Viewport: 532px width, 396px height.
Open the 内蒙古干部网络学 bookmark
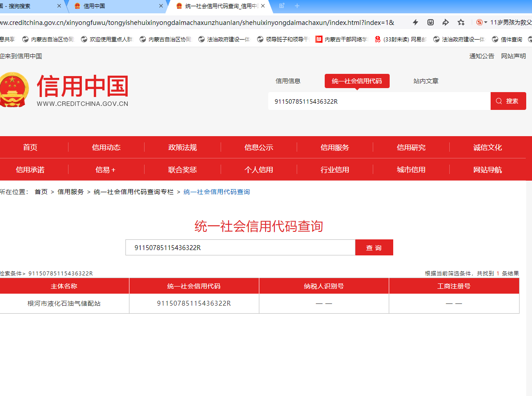point(342,39)
